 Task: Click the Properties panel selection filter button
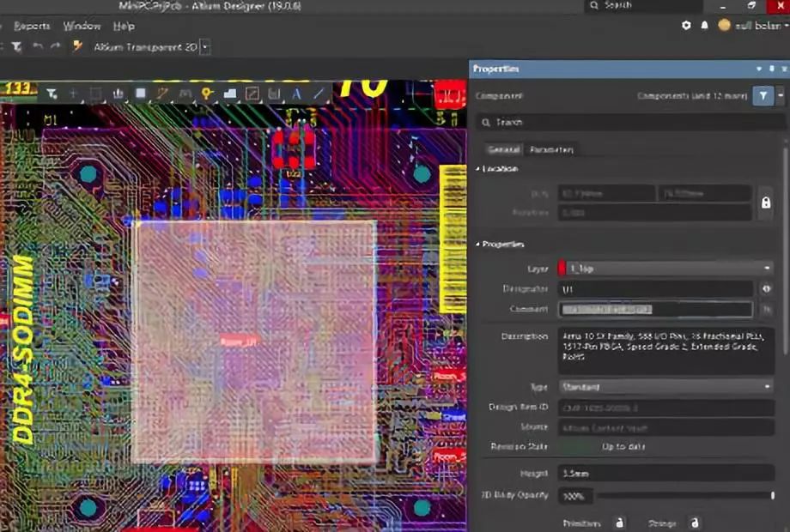pos(763,95)
